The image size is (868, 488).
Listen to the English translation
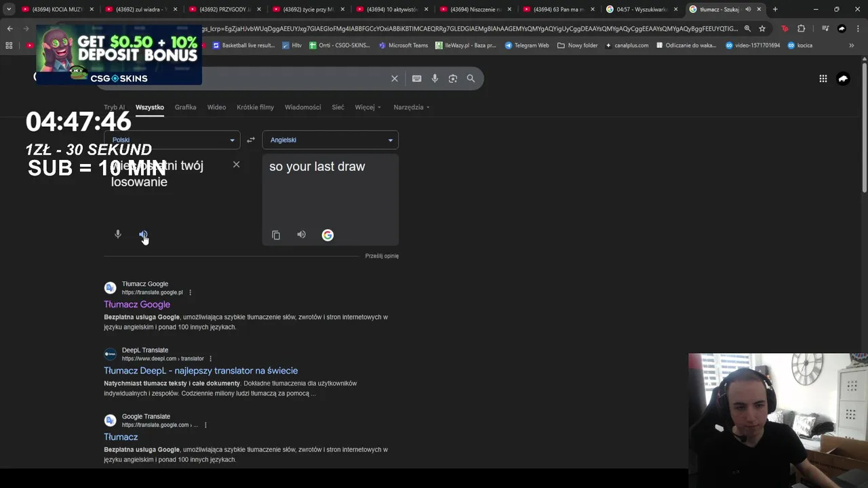(301, 235)
